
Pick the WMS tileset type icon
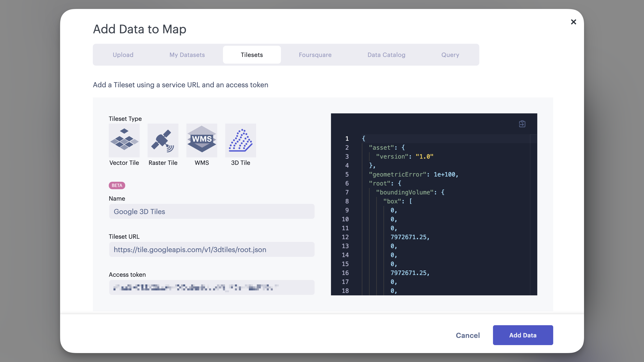coord(202,140)
